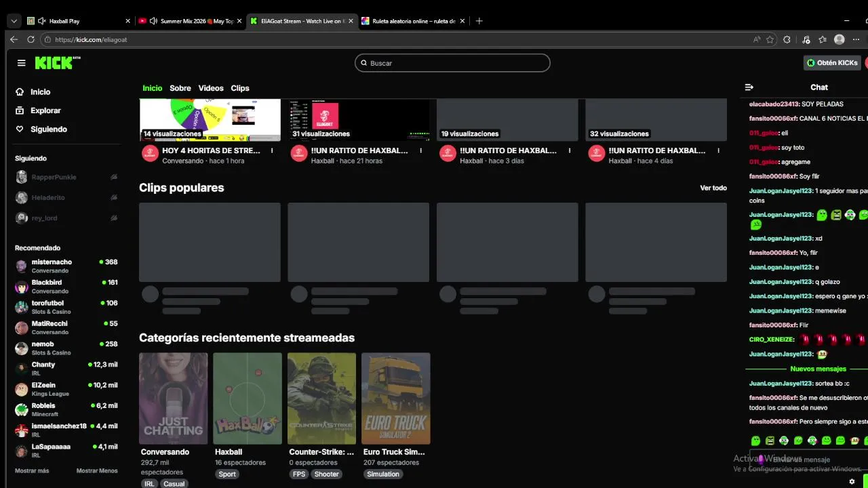Click the Hulk emote in the quick emote bar
The height and width of the screenshot is (488, 868).
(770, 441)
